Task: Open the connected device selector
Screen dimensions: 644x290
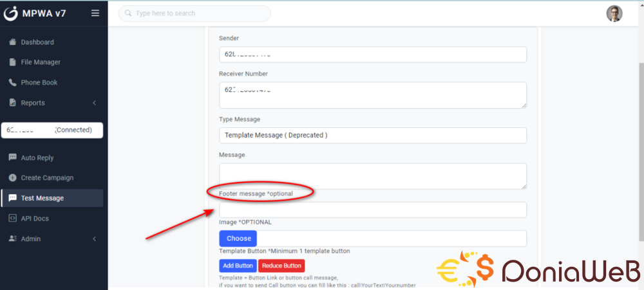Action: click(52, 130)
